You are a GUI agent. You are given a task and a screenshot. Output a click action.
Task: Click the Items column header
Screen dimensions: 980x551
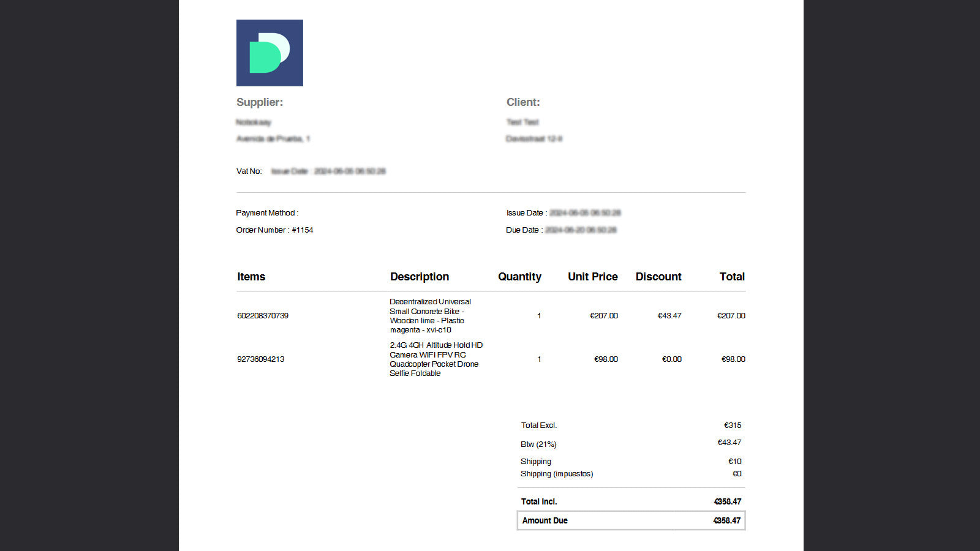[x=251, y=277]
